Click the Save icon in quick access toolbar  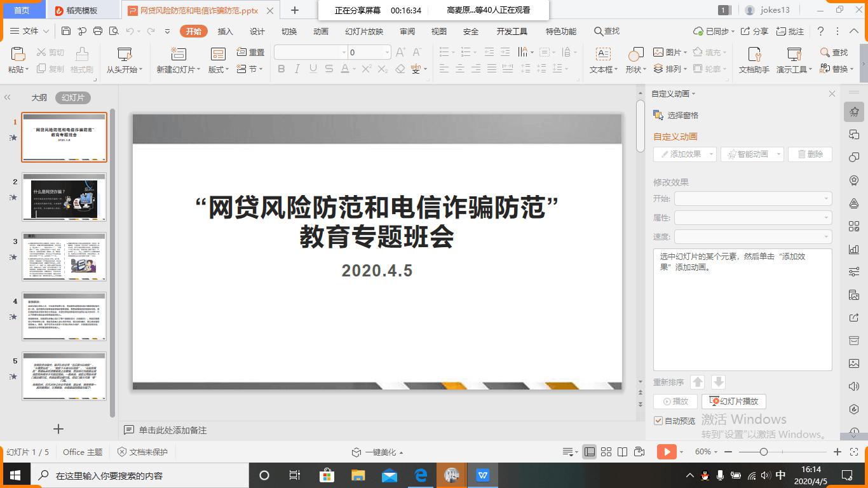point(66,31)
